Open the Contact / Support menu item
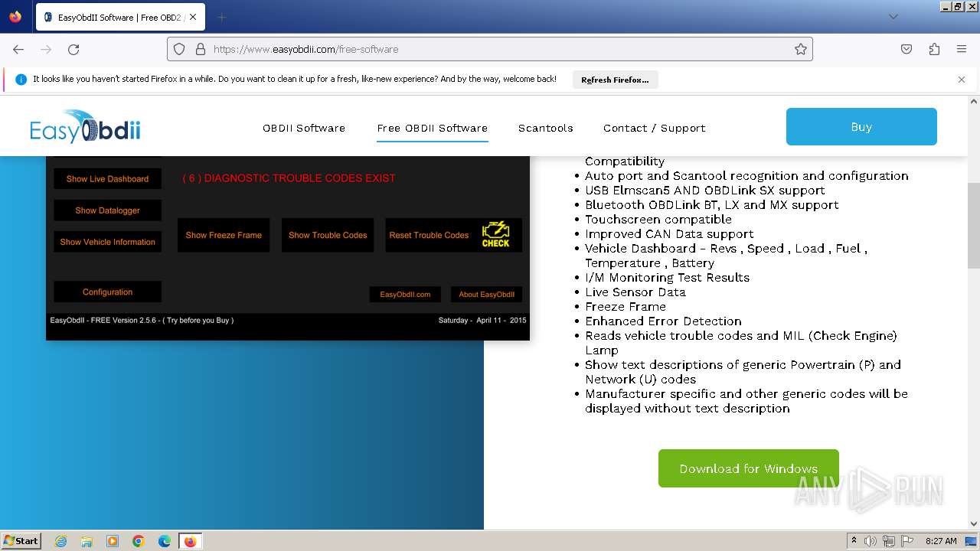This screenshot has width=980, height=551. pos(655,128)
